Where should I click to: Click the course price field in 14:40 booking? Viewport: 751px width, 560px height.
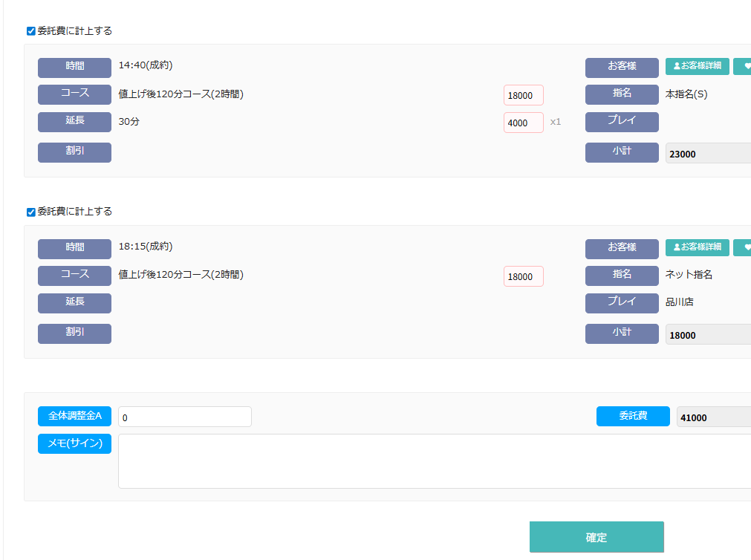click(523, 95)
